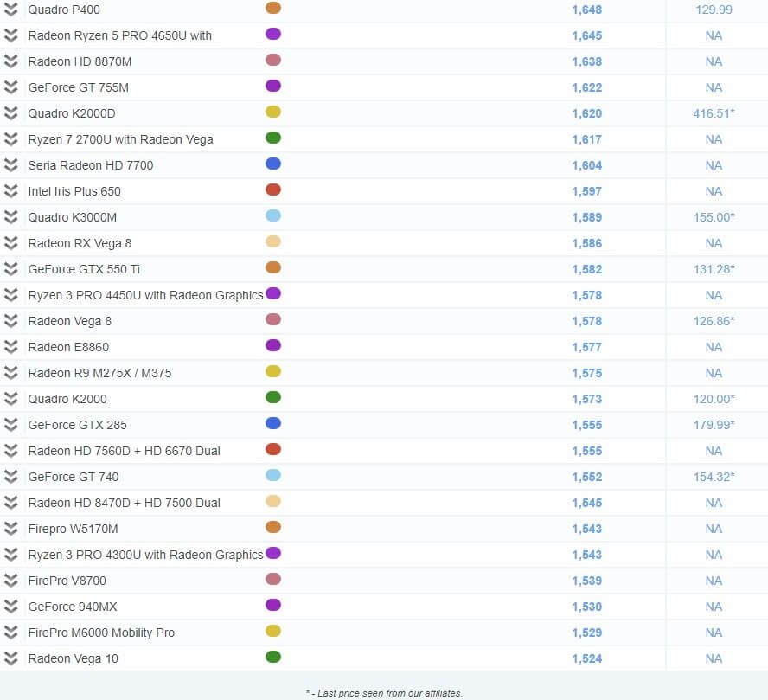Open Radeon R9 M275X / M375 link
Viewport: 768px width, 700px height.
(x=100, y=373)
